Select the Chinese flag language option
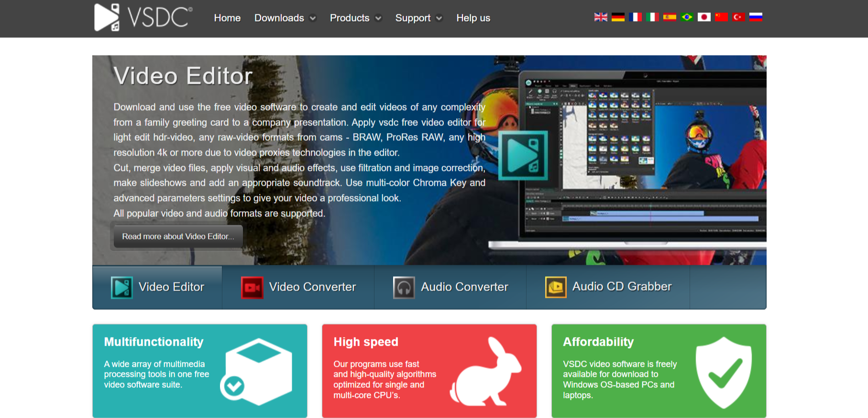 (721, 17)
